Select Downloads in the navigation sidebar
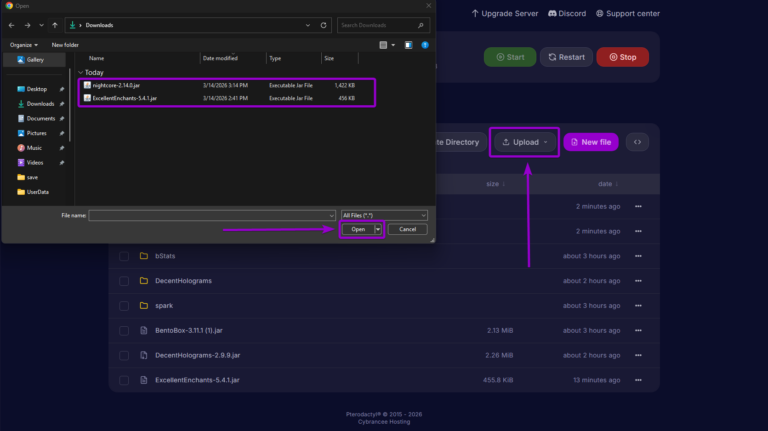This screenshot has height=431, width=768. click(40, 104)
